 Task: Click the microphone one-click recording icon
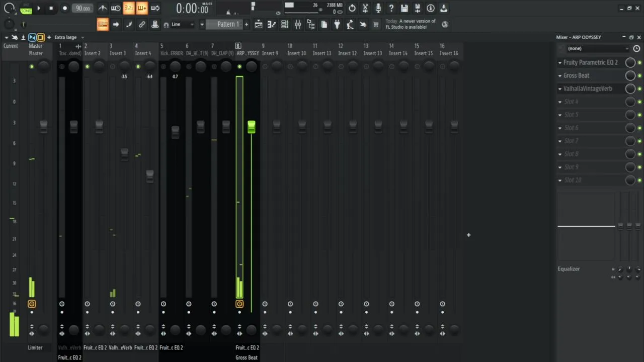(x=378, y=8)
